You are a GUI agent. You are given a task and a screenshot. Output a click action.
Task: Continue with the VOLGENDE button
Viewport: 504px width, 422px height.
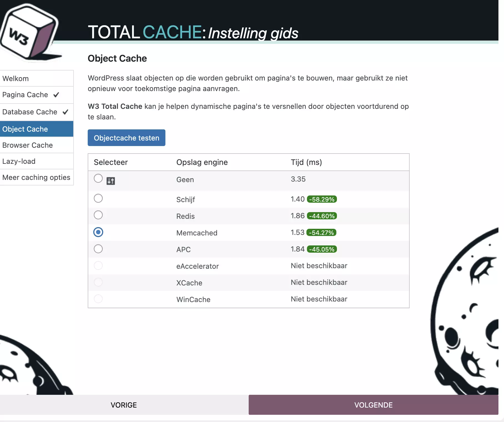point(374,405)
